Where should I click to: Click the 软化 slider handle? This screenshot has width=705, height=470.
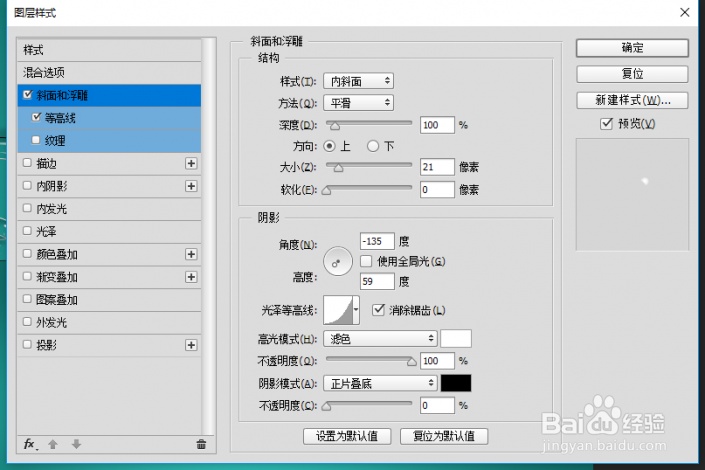tap(327, 191)
